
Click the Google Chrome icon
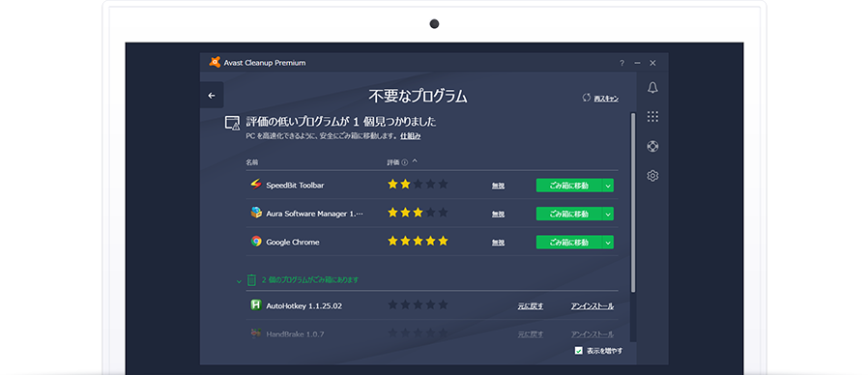[256, 242]
